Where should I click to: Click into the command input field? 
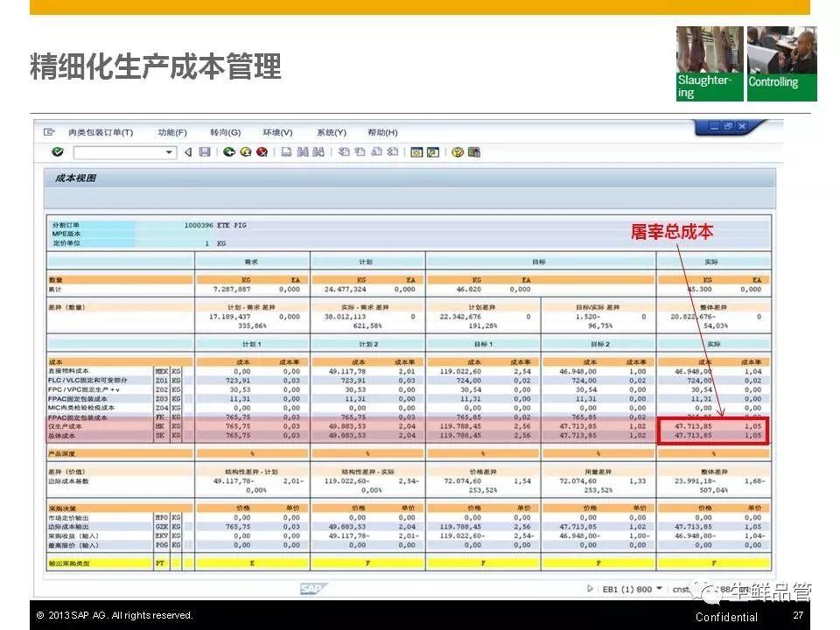pos(119,152)
